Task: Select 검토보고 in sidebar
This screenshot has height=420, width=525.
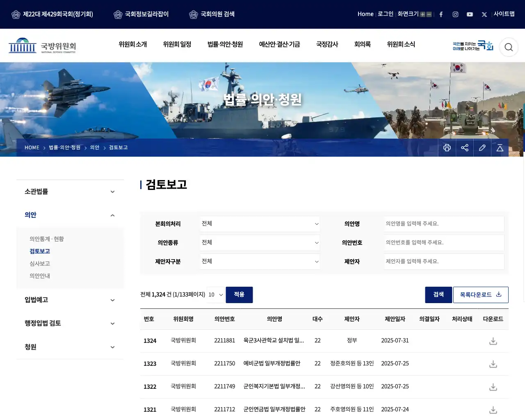Action: [x=40, y=251]
